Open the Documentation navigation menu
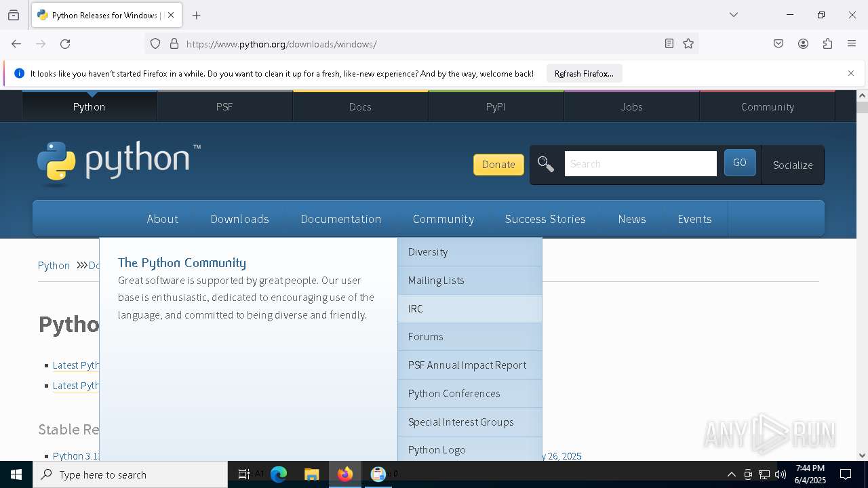 [341, 219]
